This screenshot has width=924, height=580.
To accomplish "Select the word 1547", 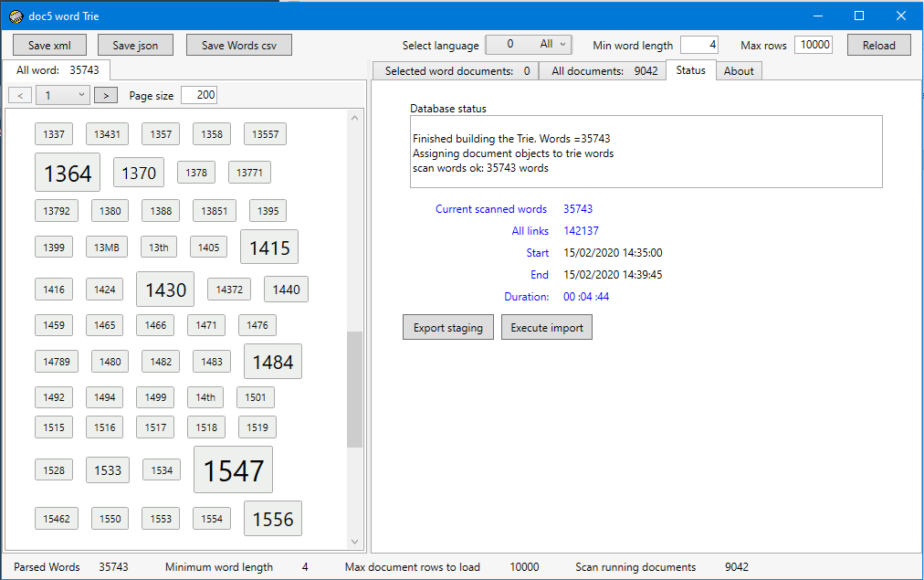I will click(234, 469).
